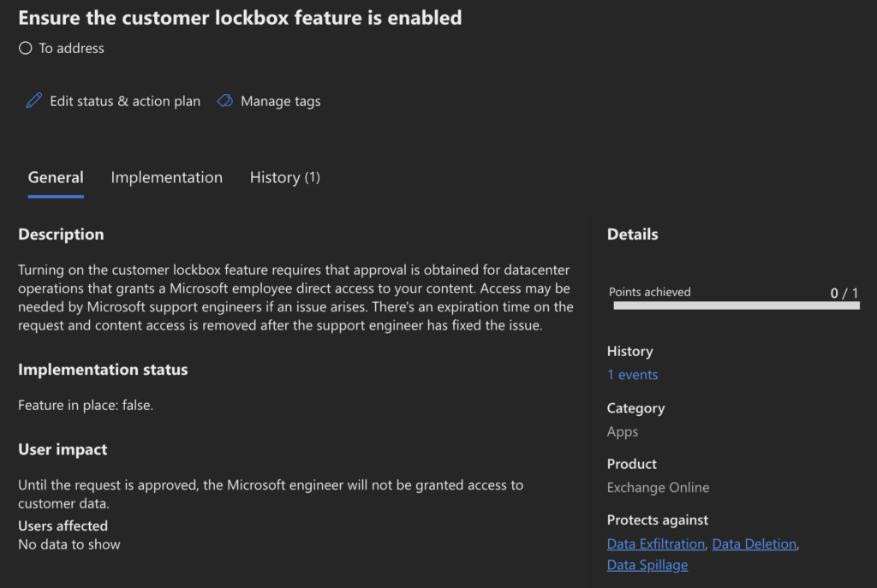Click the To address status label
Screen dimensions: 877x588
click(71, 49)
